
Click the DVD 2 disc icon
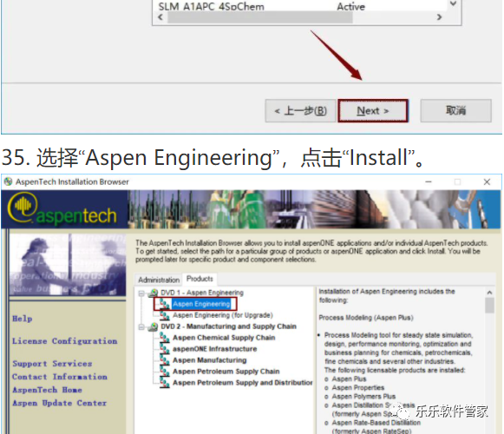[154, 326]
